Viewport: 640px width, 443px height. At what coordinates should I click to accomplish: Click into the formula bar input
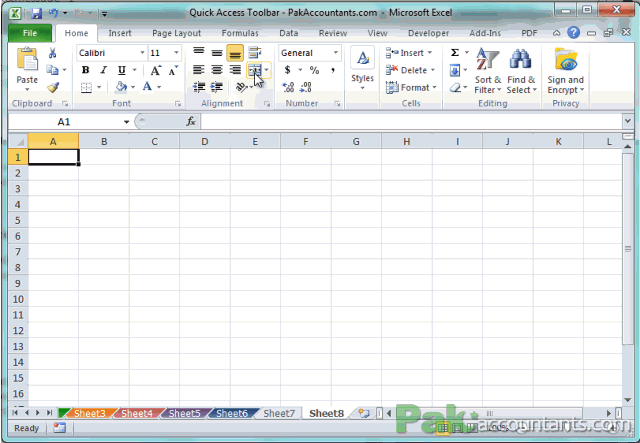pos(411,121)
